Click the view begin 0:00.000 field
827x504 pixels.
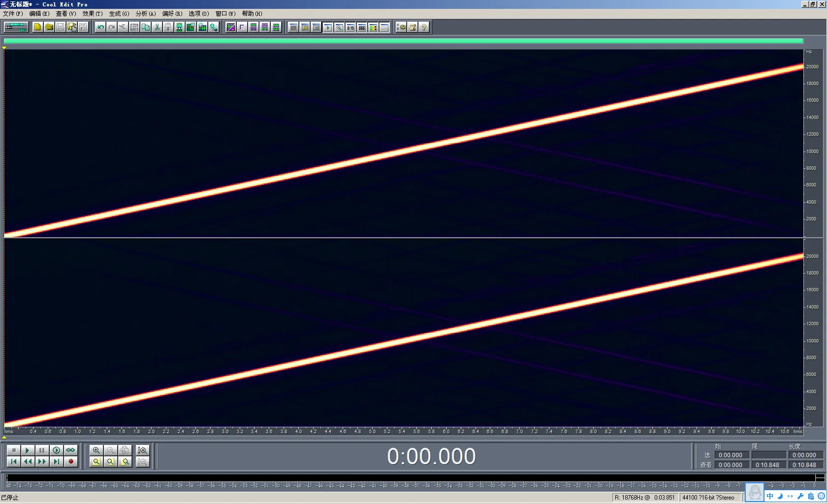[x=732, y=465]
